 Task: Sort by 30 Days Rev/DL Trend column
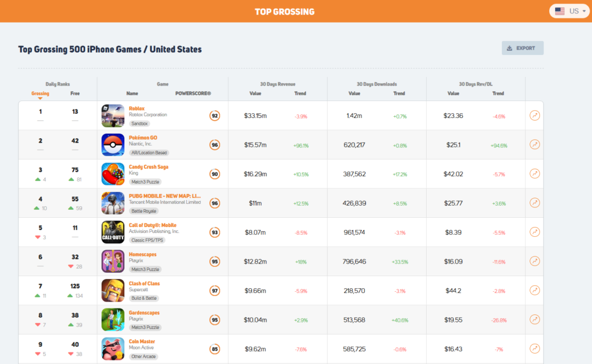pyautogui.click(x=498, y=94)
